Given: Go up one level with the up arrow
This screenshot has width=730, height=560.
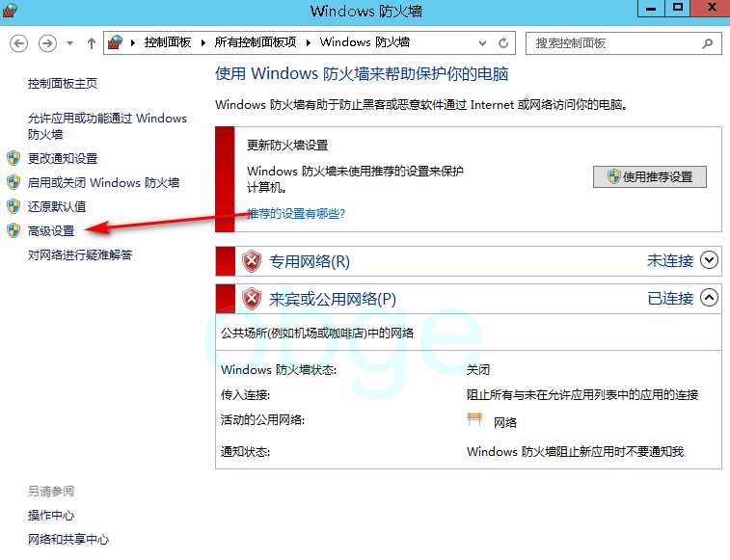Looking at the screenshot, I should (x=92, y=43).
